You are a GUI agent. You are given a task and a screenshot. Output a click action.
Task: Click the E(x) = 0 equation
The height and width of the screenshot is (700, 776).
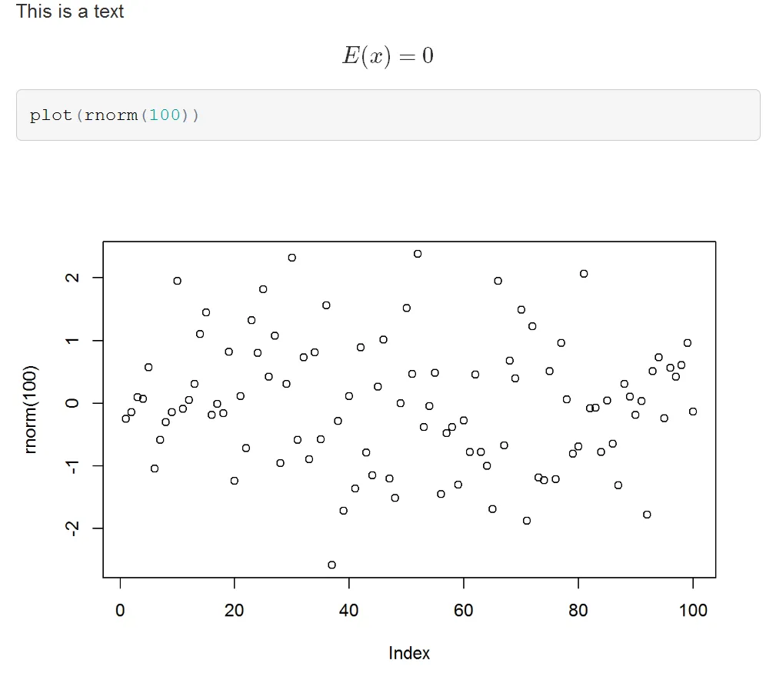[388, 56]
